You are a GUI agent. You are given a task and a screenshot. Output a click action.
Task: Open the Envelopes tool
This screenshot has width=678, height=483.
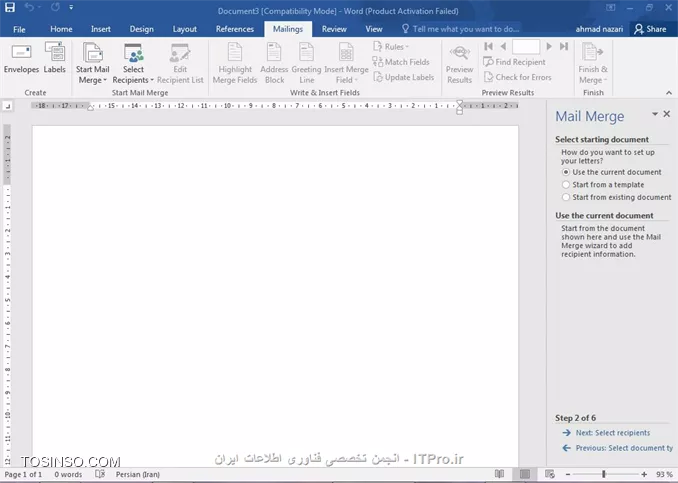[x=21, y=58]
